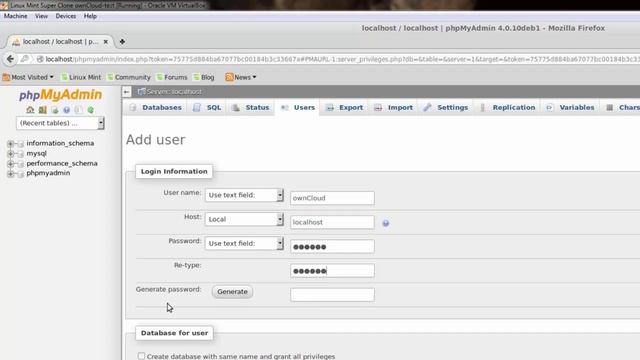Viewport: 640px width, 360px height.
Task: Click the User name text input field
Action: [x=332, y=198]
